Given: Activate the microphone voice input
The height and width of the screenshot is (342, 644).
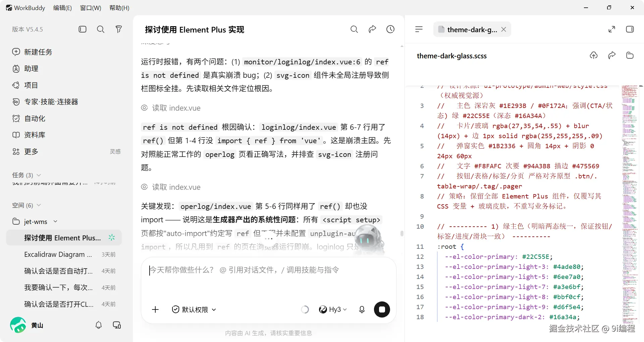Looking at the screenshot, I should pos(362,309).
